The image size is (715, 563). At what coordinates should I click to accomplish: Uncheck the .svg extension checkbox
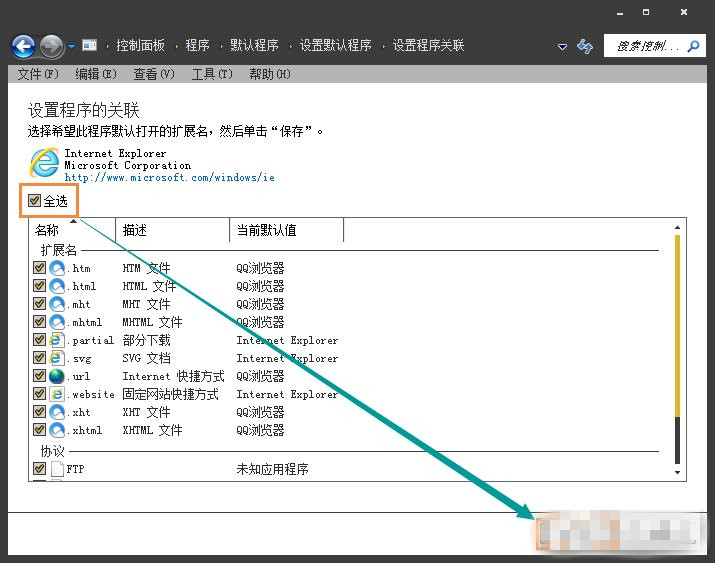(x=39, y=358)
